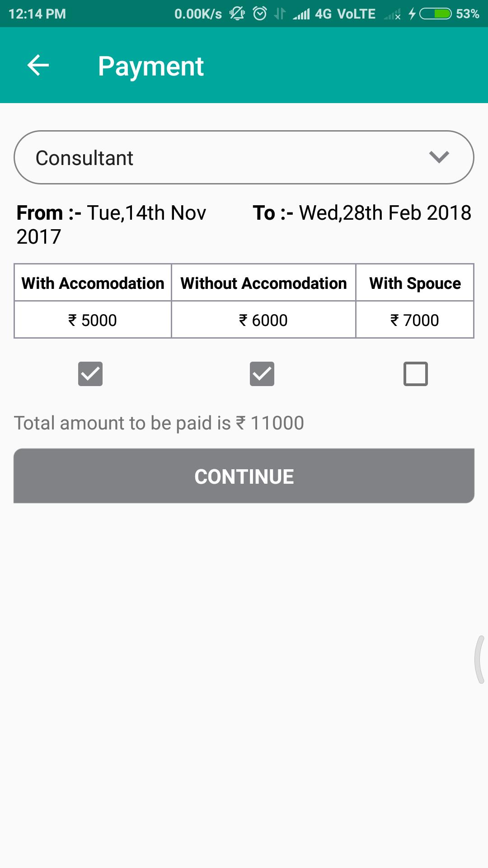The width and height of the screenshot is (488, 868).
Task: Tap the With Spouce column header
Action: pyautogui.click(x=415, y=283)
